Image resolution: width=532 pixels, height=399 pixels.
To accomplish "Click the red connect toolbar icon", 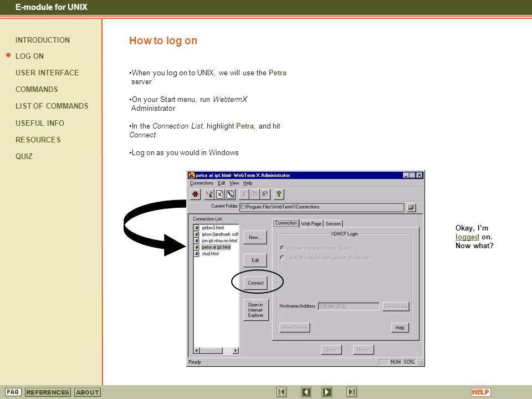I will pyautogui.click(x=196, y=194).
